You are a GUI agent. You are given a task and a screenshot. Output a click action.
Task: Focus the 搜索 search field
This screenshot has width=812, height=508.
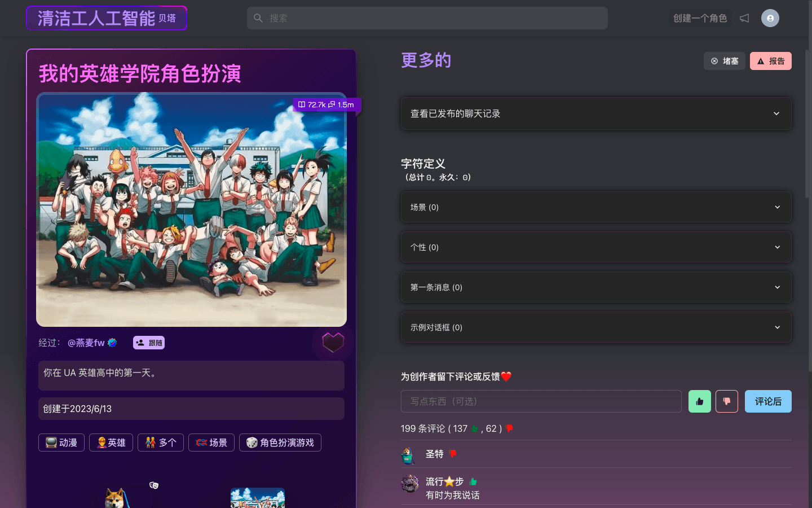coord(427,18)
